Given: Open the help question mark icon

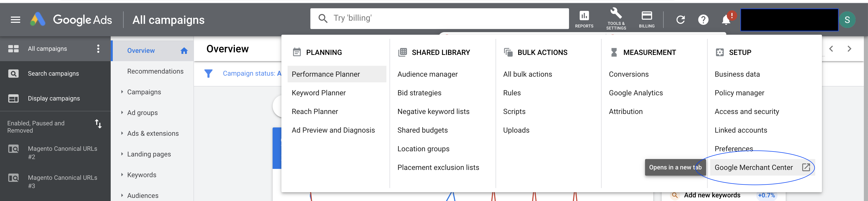Looking at the screenshot, I should point(703,20).
